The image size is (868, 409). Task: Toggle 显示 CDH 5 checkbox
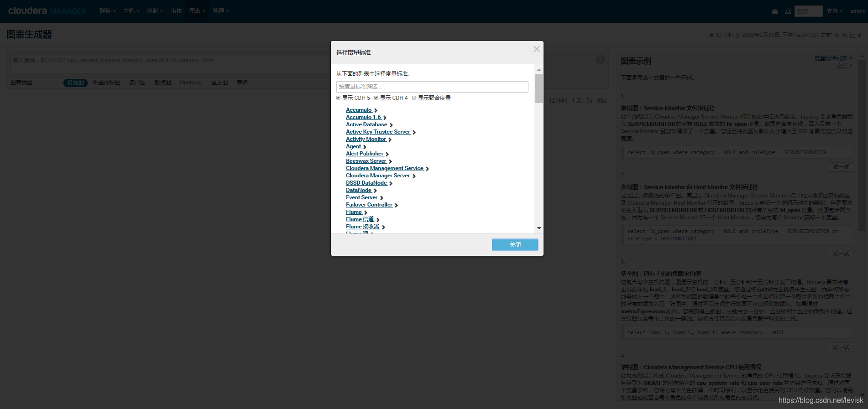(x=338, y=98)
